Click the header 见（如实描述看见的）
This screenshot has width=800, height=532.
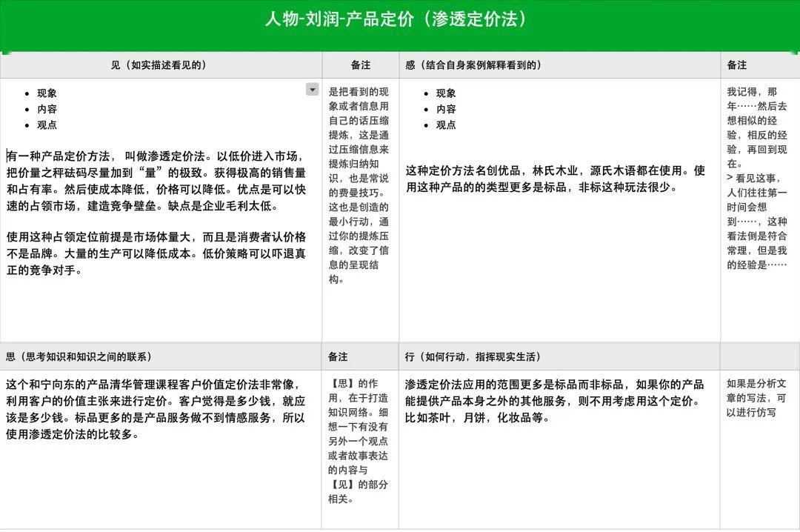159,65
